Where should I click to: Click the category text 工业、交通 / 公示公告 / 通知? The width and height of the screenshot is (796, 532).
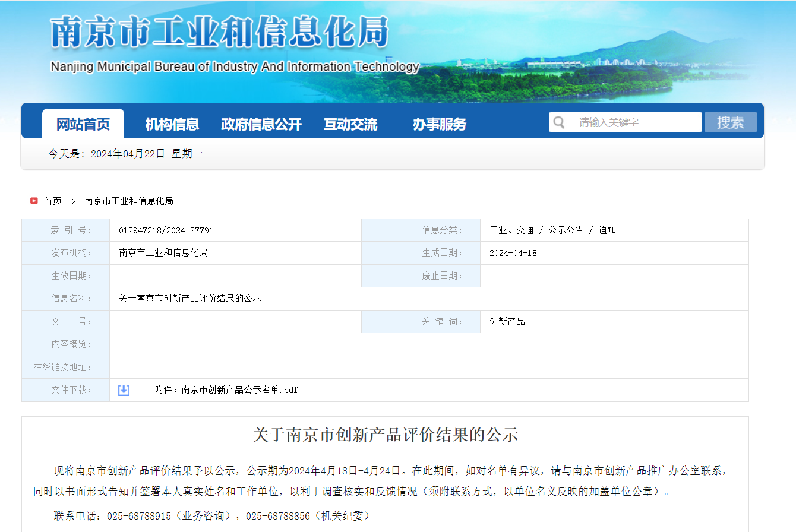(x=552, y=230)
